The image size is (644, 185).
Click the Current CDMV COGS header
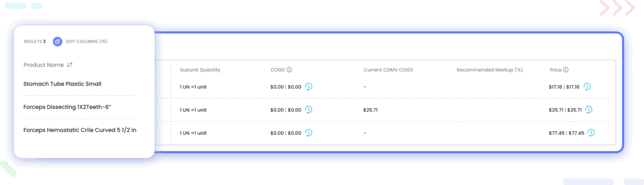click(x=388, y=70)
